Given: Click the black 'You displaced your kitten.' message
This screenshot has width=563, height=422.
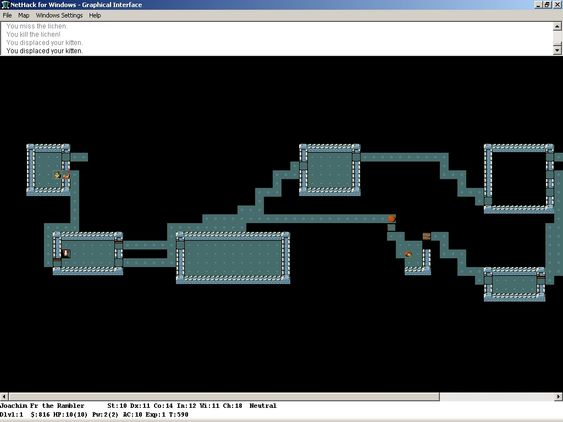Looking at the screenshot, I should pyautogui.click(x=45, y=51).
